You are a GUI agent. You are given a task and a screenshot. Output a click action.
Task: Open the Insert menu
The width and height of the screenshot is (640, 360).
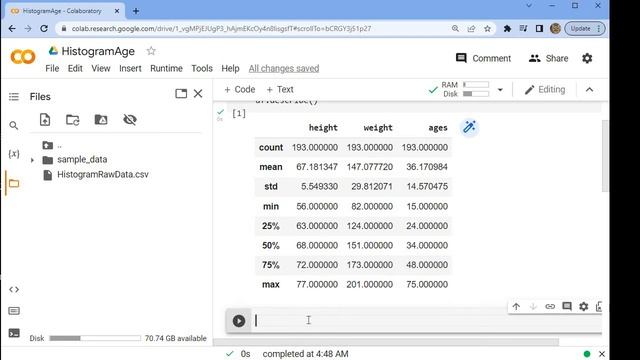130,69
